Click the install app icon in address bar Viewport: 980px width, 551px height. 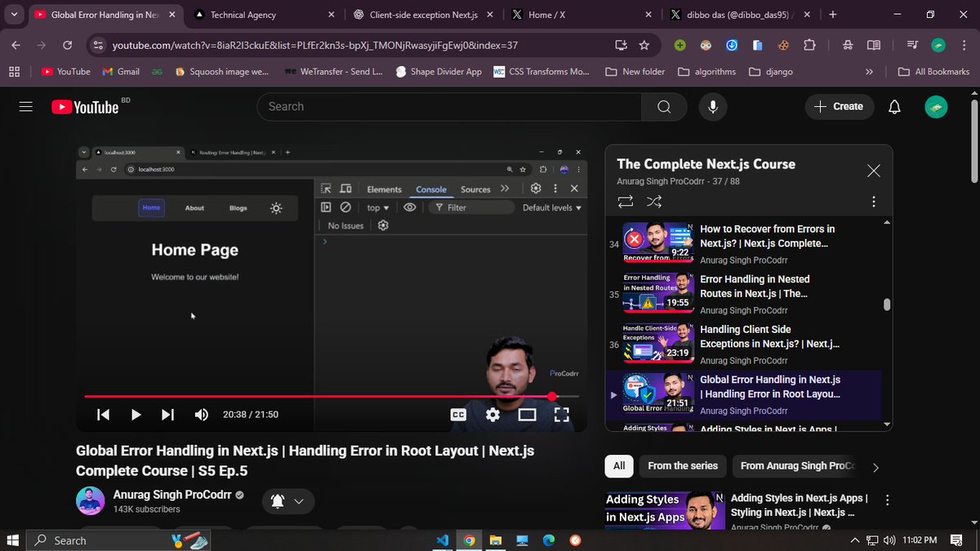[x=621, y=46]
